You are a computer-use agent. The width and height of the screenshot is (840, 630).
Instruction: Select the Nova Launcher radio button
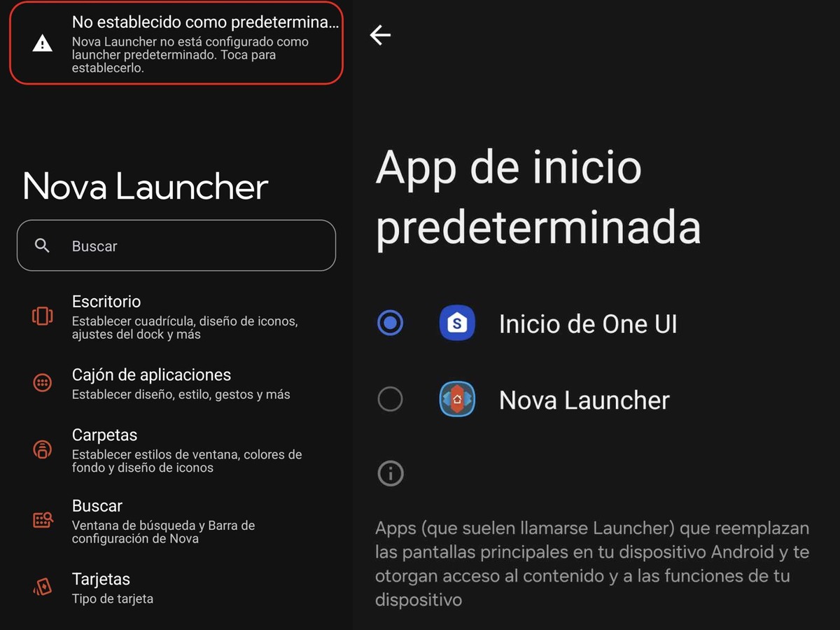(x=390, y=400)
